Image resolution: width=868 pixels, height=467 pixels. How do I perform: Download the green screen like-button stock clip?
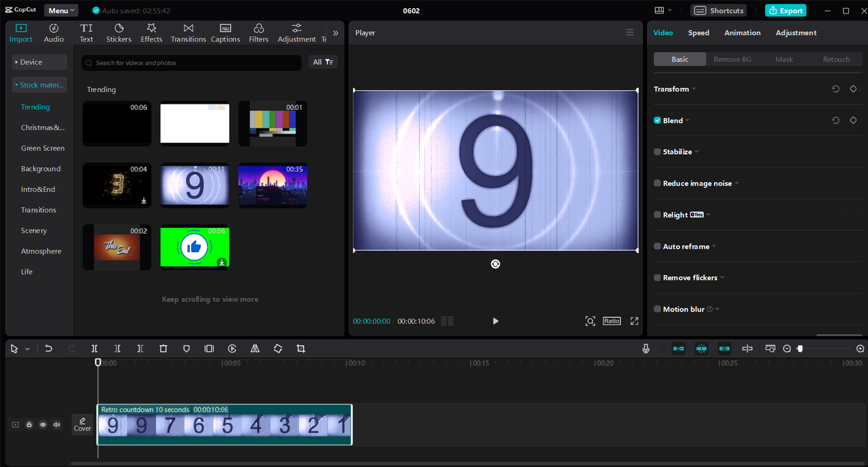click(x=221, y=262)
